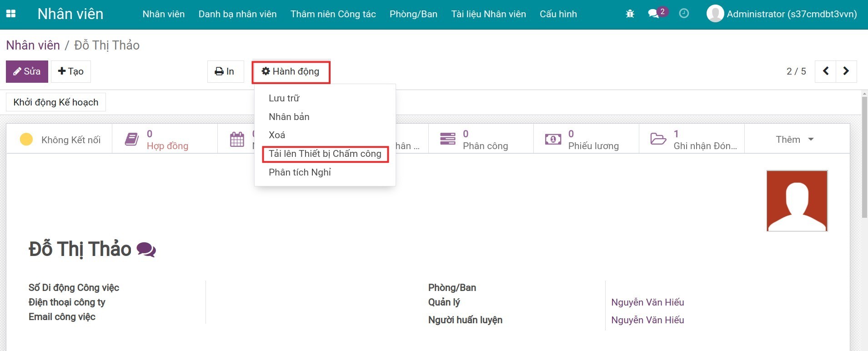
Task: Open Danh bạ nhân viên menu
Action: [x=238, y=14]
